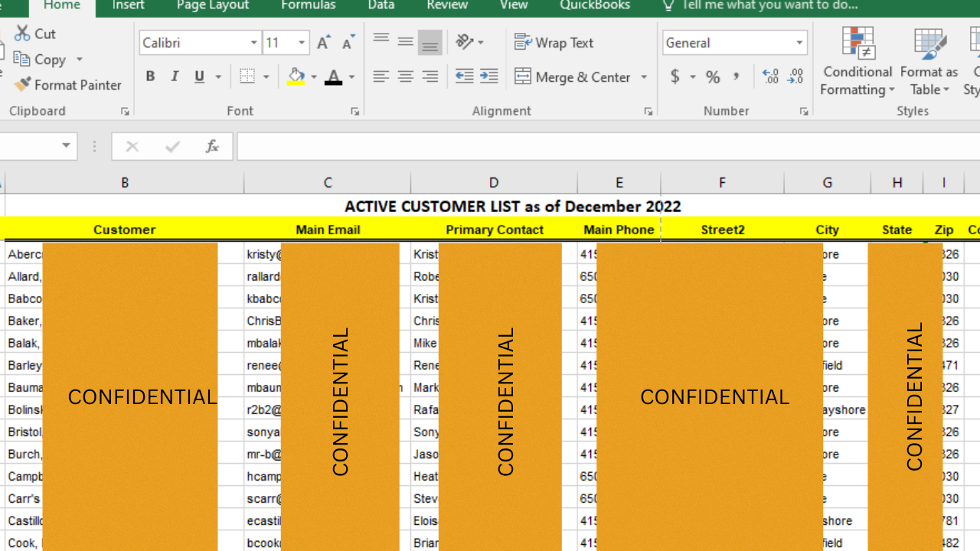980x551 pixels.
Task: Expand the font color dropdown arrow
Action: 352,77
